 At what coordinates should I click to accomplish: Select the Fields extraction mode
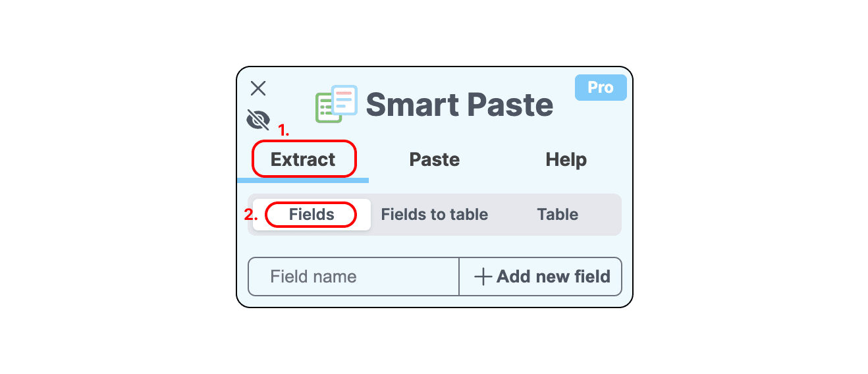[312, 215]
